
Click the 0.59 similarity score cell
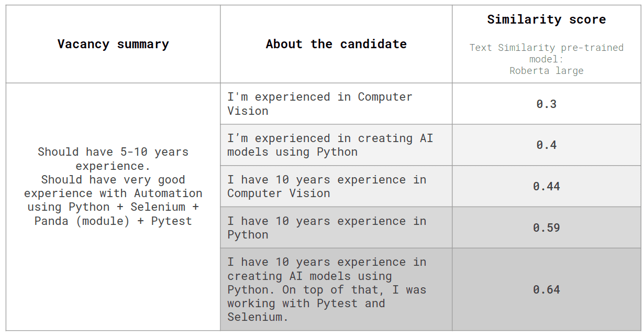coord(546,228)
